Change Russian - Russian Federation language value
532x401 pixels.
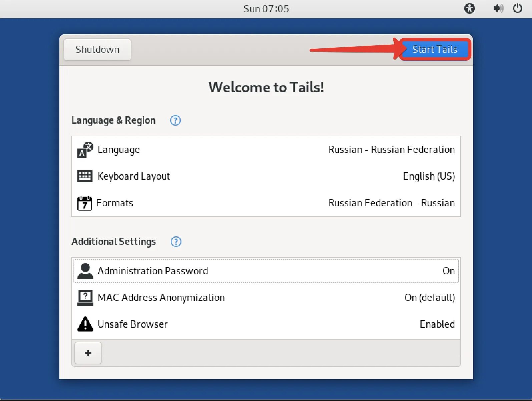(391, 150)
